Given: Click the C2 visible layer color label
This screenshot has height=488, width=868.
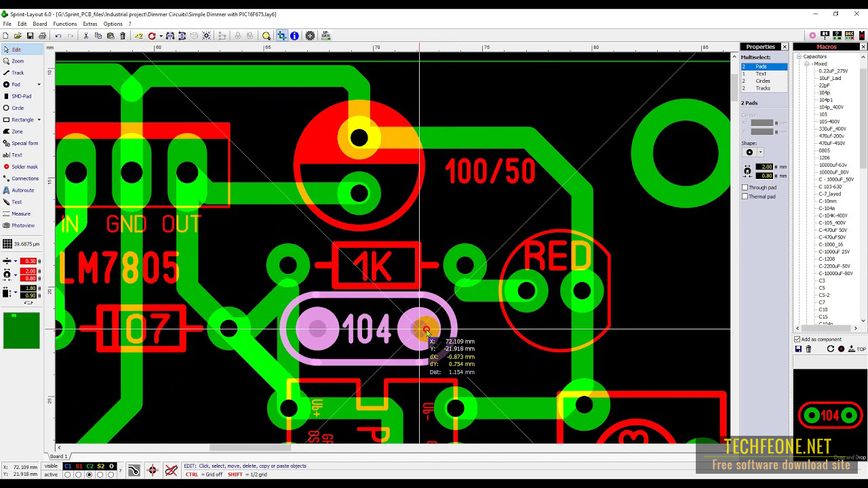Looking at the screenshot, I should tap(90, 466).
